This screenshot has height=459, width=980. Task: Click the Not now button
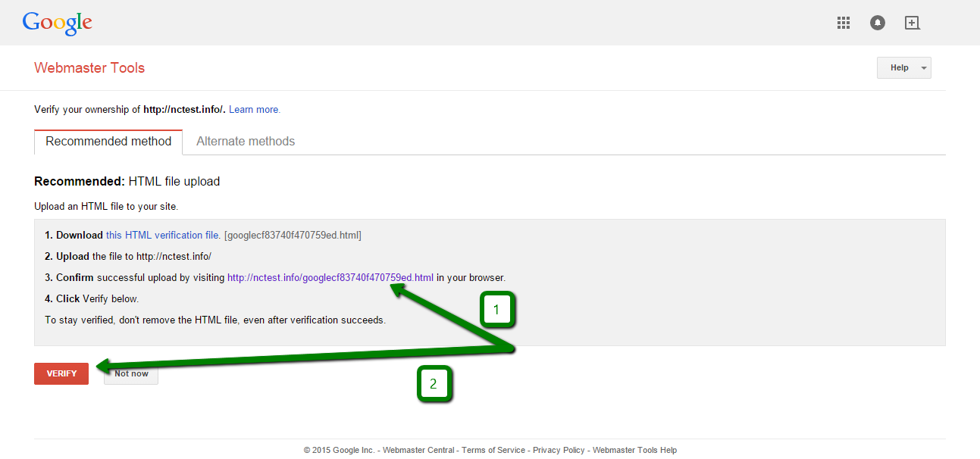[131, 373]
